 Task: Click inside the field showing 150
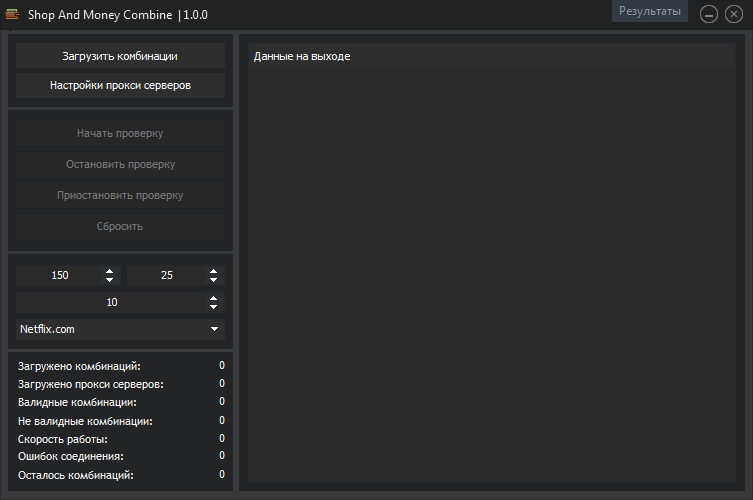(x=58, y=275)
